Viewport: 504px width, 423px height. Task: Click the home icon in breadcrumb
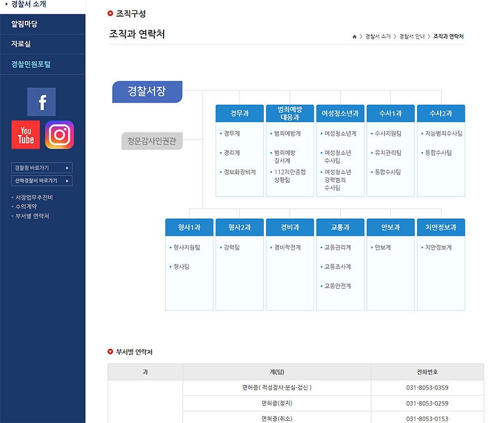tap(354, 36)
